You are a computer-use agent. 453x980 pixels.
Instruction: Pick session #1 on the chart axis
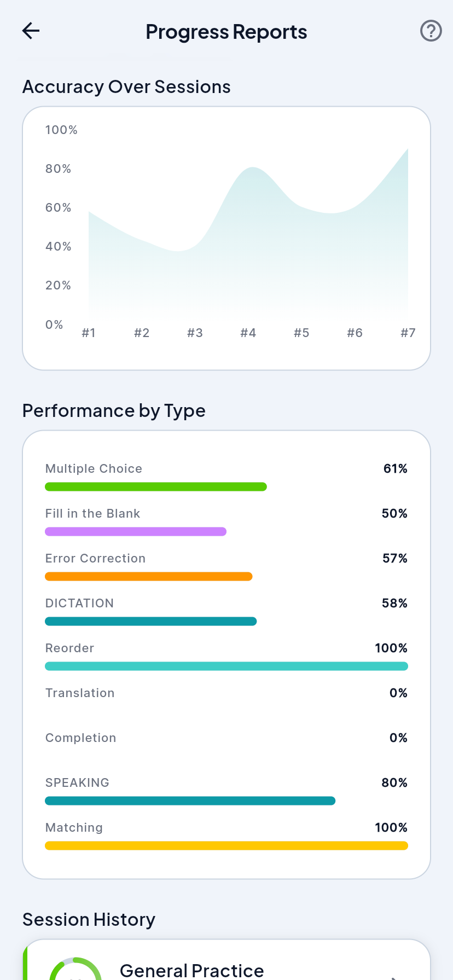89,333
